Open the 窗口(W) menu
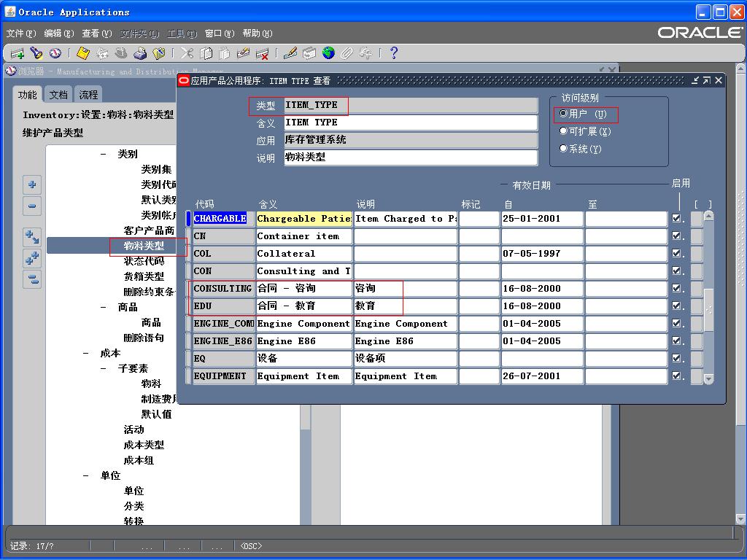Image resolution: width=747 pixels, height=560 pixels. coord(220,34)
